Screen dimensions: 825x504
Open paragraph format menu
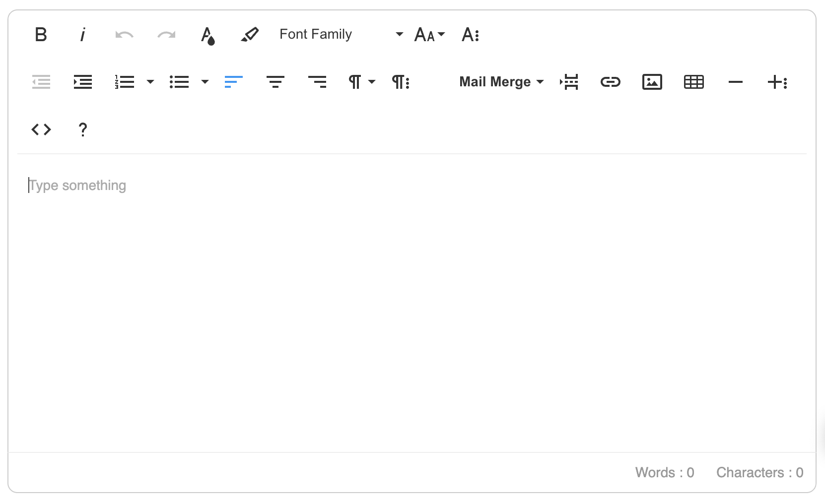(361, 82)
